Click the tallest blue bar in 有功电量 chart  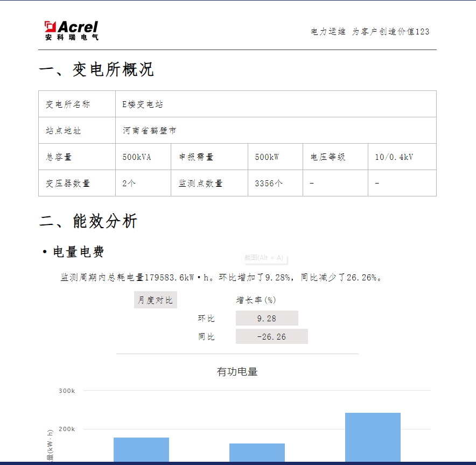tap(373, 437)
